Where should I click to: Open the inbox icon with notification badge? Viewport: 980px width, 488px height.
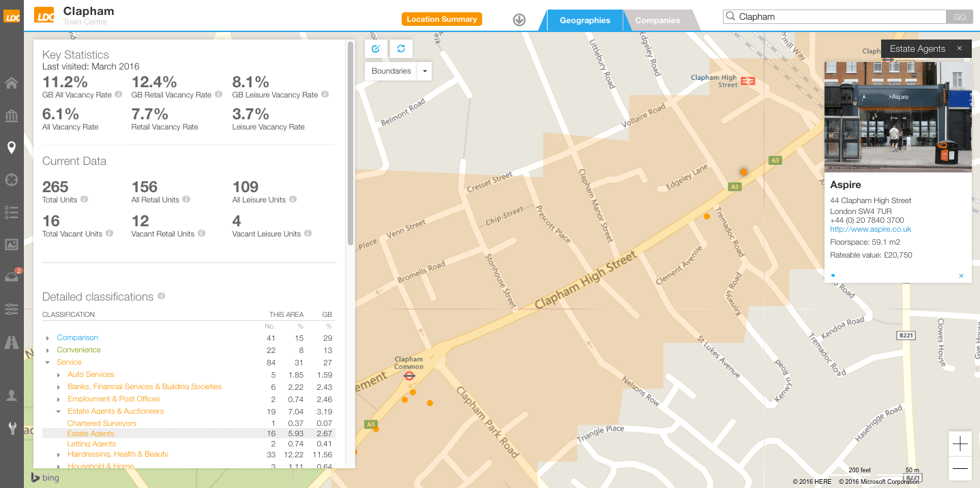point(12,276)
